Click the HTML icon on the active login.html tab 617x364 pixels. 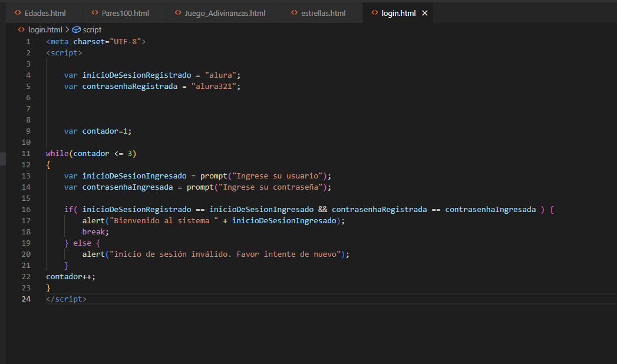click(375, 13)
